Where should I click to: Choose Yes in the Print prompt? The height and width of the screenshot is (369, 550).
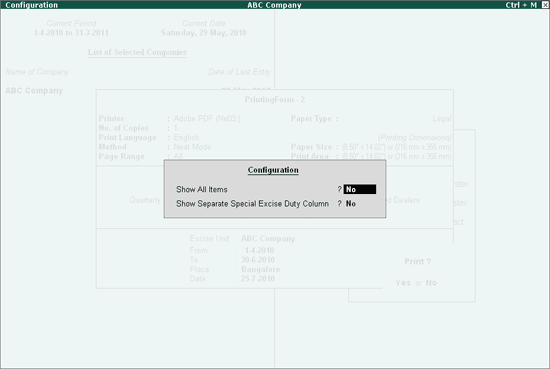click(403, 283)
